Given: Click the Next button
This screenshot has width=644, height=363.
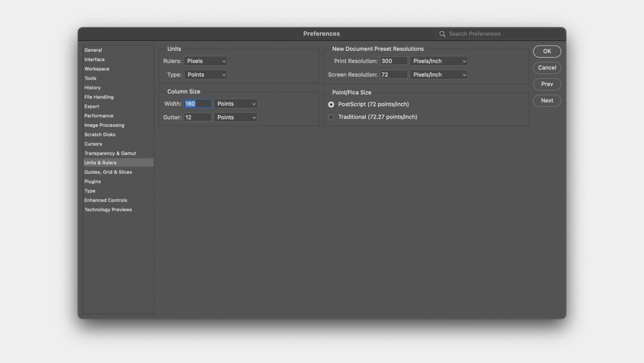Looking at the screenshot, I should pyautogui.click(x=547, y=101).
